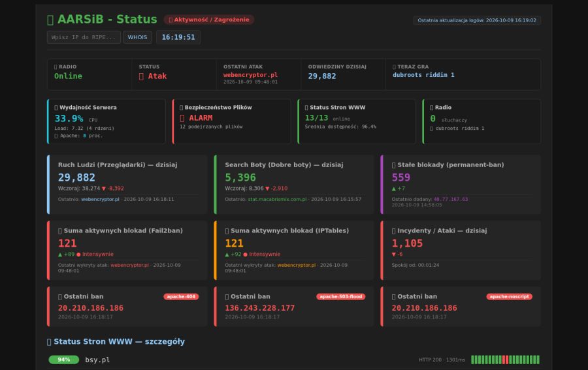
Task: Click the Fail2ban blokad value 121
Action: pyautogui.click(x=67, y=243)
